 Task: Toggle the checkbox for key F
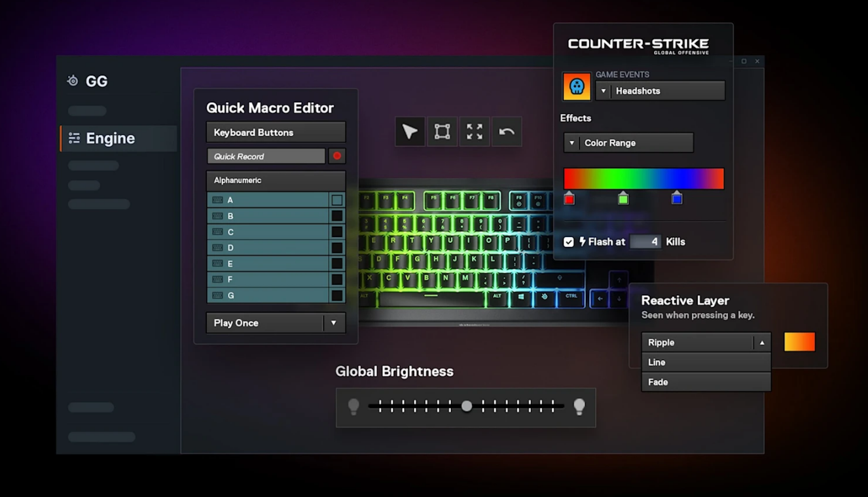click(336, 279)
